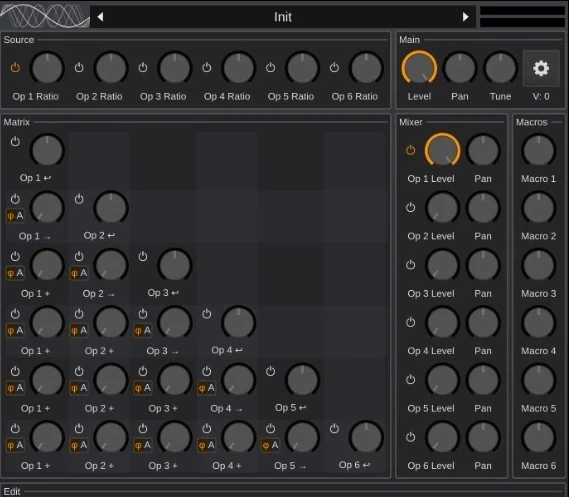The height and width of the screenshot is (497, 569).
Task: Select next preset with right arrow
Action: [x=465, y=17]
